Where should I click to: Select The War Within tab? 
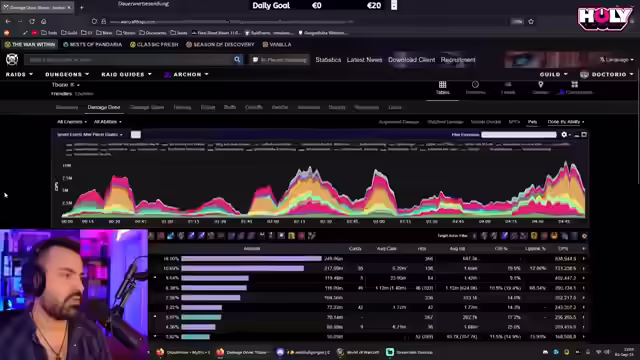click(x=30, y=44)
